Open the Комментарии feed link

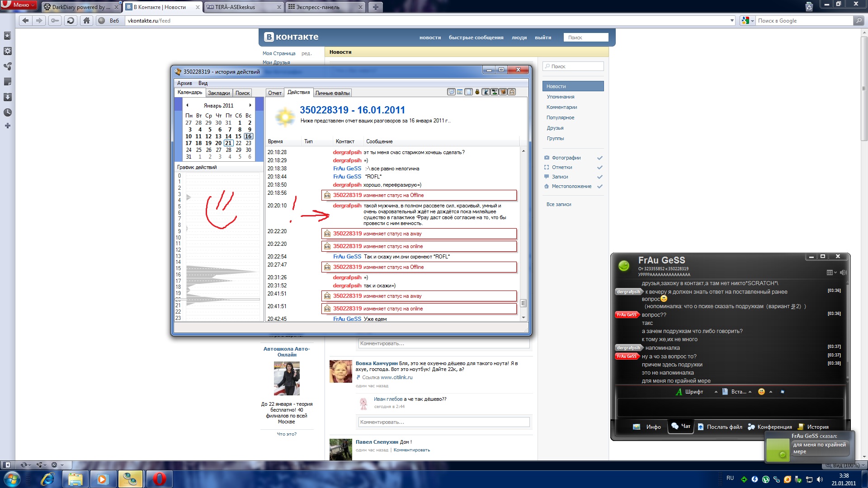click(561, 107)
